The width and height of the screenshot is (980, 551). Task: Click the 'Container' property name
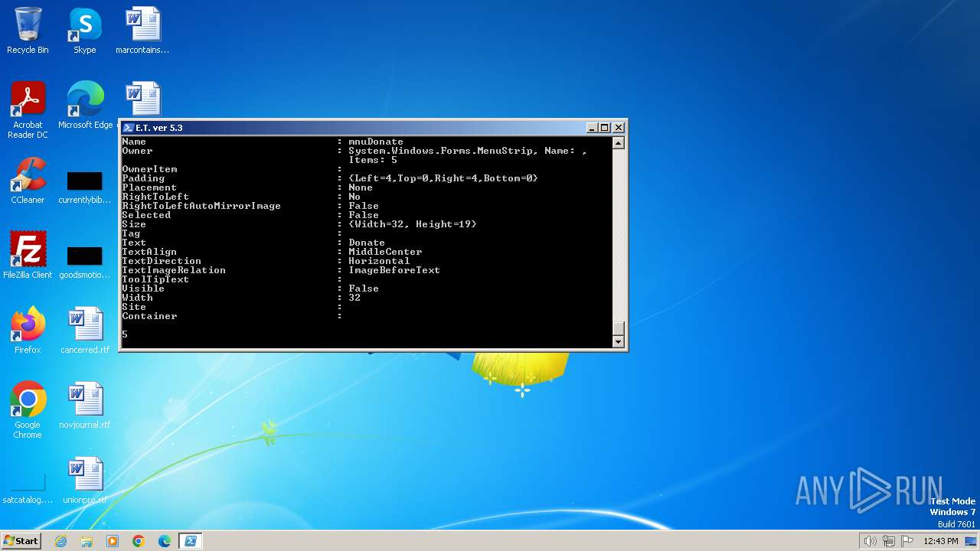(x=149, y=316)
